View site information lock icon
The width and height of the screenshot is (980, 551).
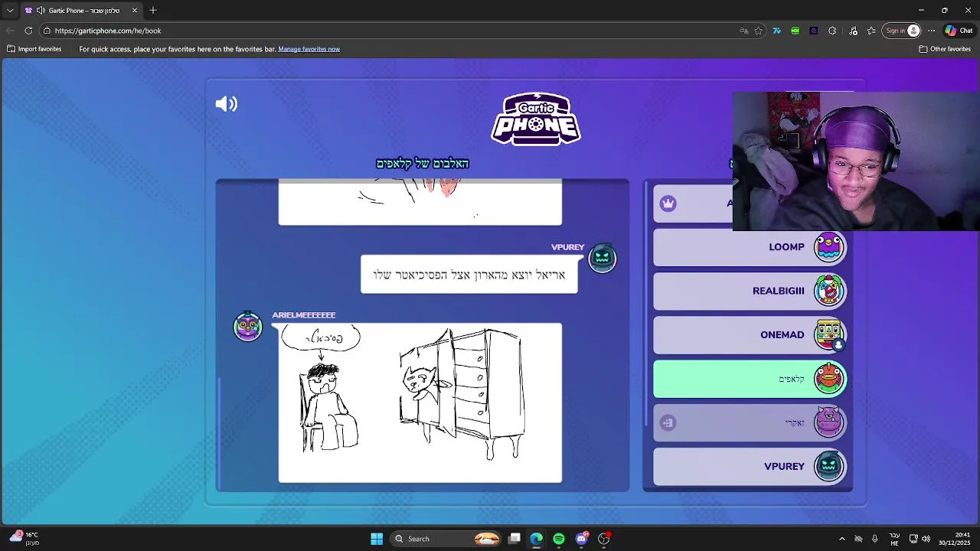tap(47, 31)
